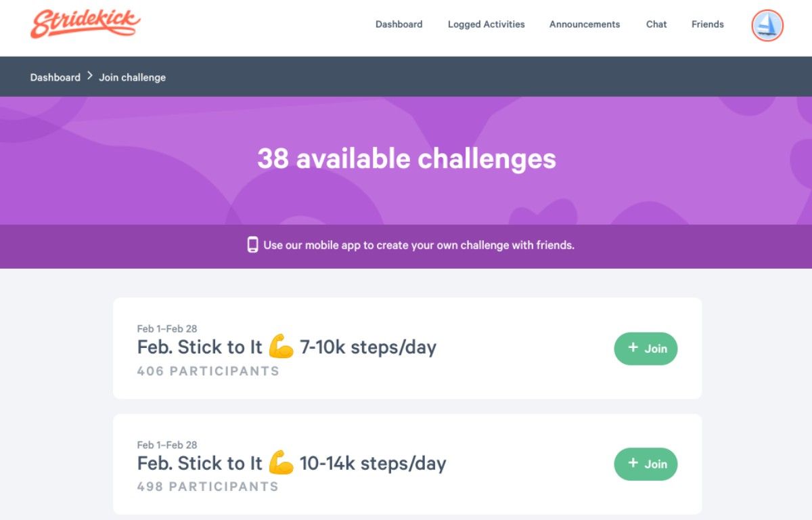
Task: Click the plus icon on the 10-14k challenge
Action: coord(633,463)
